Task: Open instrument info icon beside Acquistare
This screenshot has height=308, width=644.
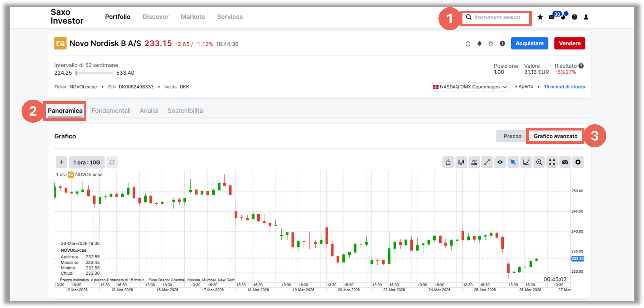Action: pos(502,43)
